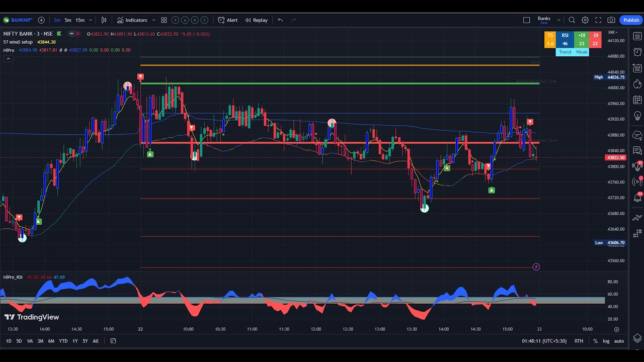Expand the favorite indicators dropdown arrow
Viewport: 644px width, 362px height.
click(153, 20)
